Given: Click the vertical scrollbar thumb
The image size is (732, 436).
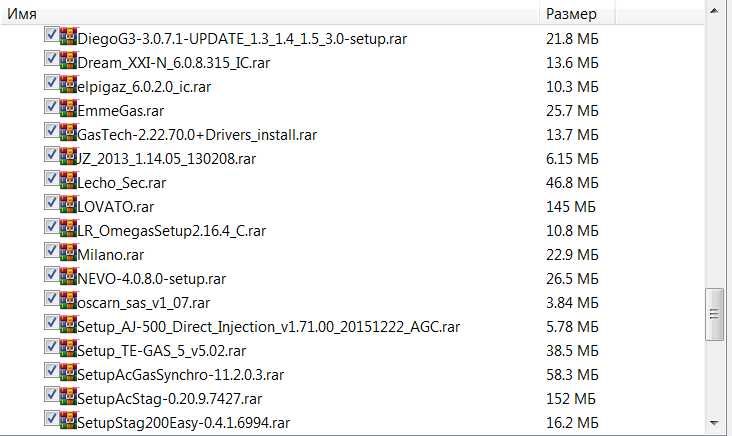Looking at the screenshot, I should [714, 318].
